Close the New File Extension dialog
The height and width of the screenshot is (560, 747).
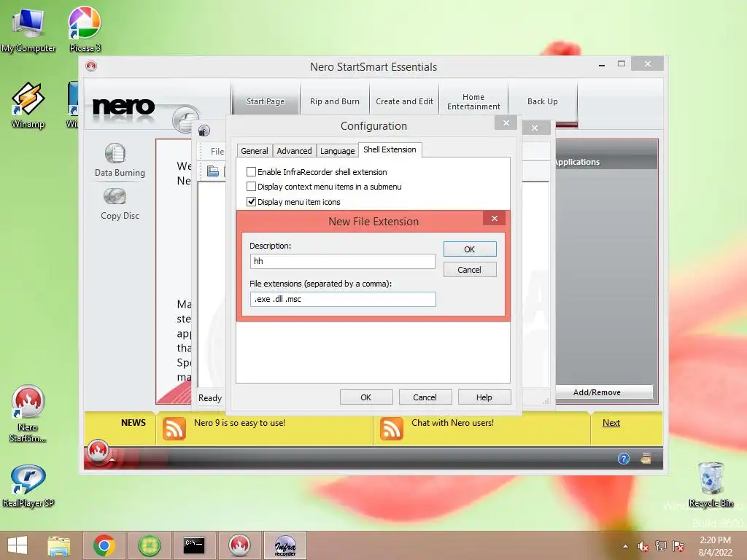click(x=495, y=218)
